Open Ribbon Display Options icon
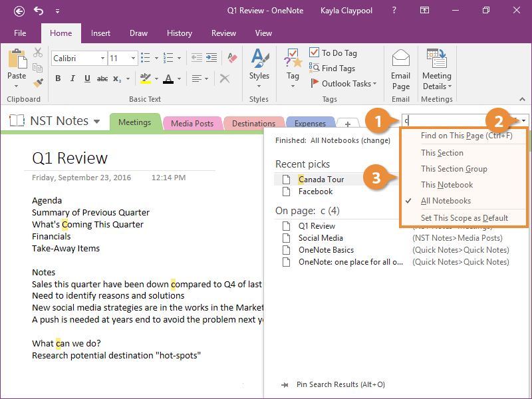532x399 pixels. pyautogui.click(x=424, y=11)
